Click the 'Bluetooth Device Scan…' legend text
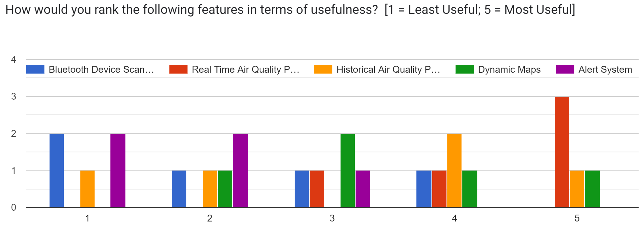Screen dimensions: 644x226 coord(101,69)
